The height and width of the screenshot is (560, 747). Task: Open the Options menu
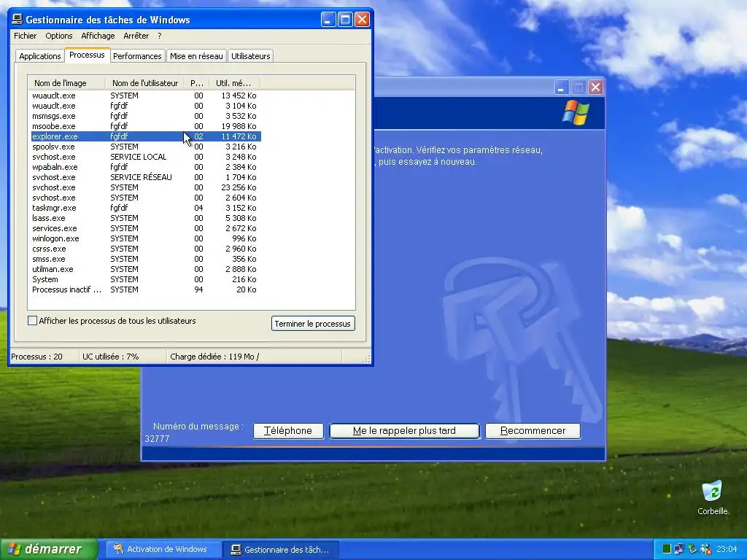pyautogui.click(x=59, y=36)
